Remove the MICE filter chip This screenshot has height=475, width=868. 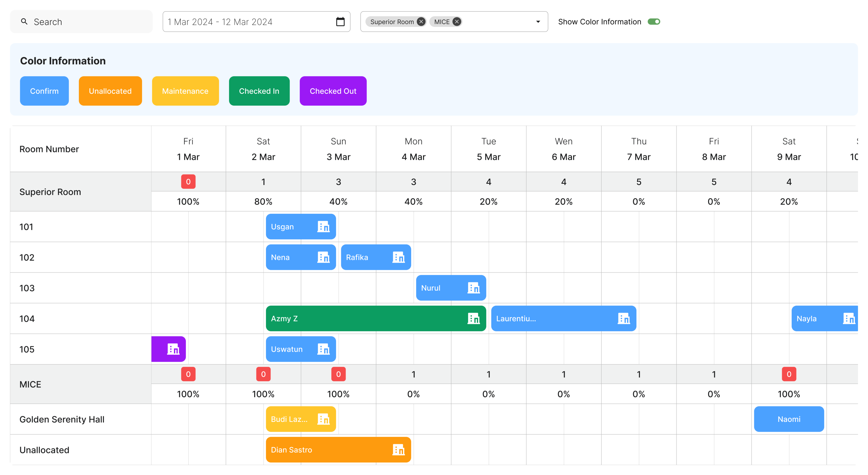tap(457, 22)
